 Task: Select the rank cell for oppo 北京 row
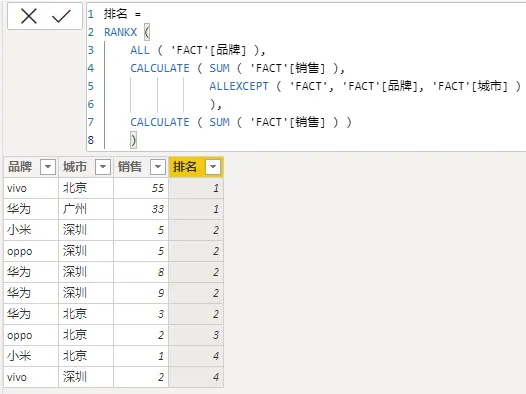(x=196, y=335)
